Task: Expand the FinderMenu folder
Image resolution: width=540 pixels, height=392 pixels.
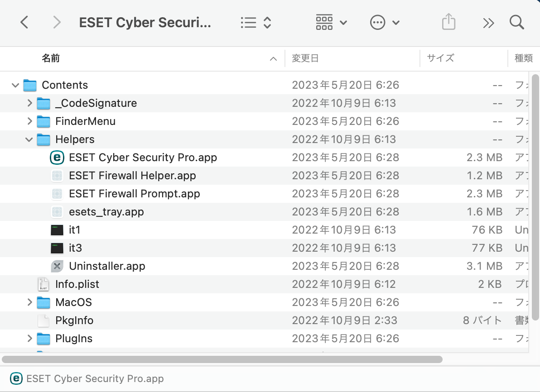Action: point(29,121)
